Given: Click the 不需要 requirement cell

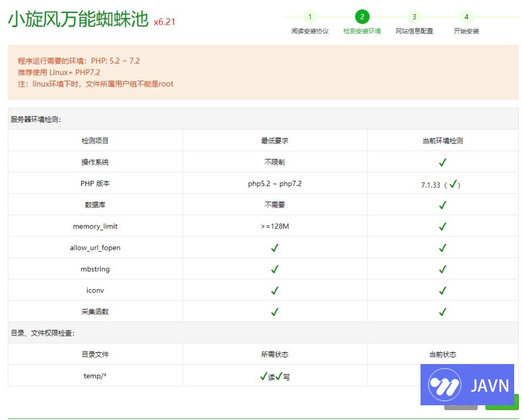Looking at the screenshot, I should pyautogui.click(x=274, y=205).
